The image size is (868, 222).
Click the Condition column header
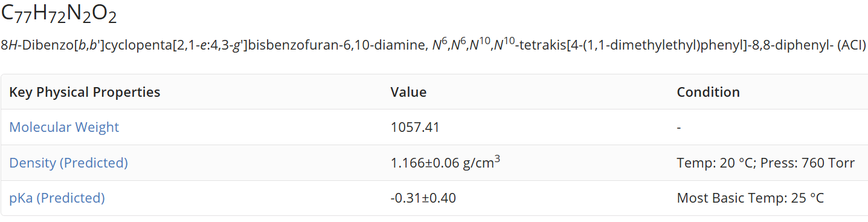708,92
